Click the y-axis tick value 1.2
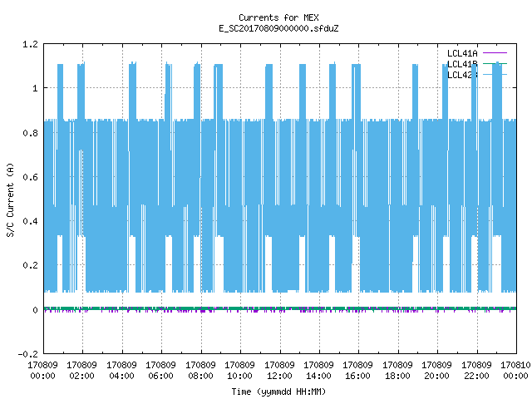This screenshot has width=532, height=399. click(x=30, y=44)
